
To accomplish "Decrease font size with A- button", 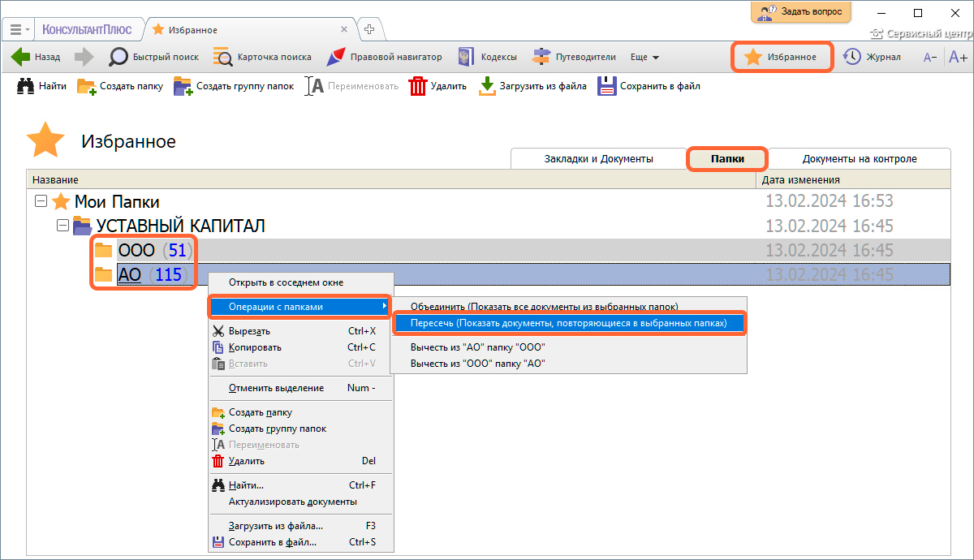I will click(x=930, y=57).
